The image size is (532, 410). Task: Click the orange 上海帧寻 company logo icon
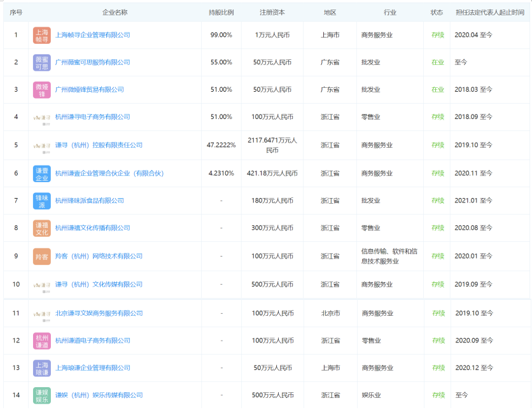[41, 35]
